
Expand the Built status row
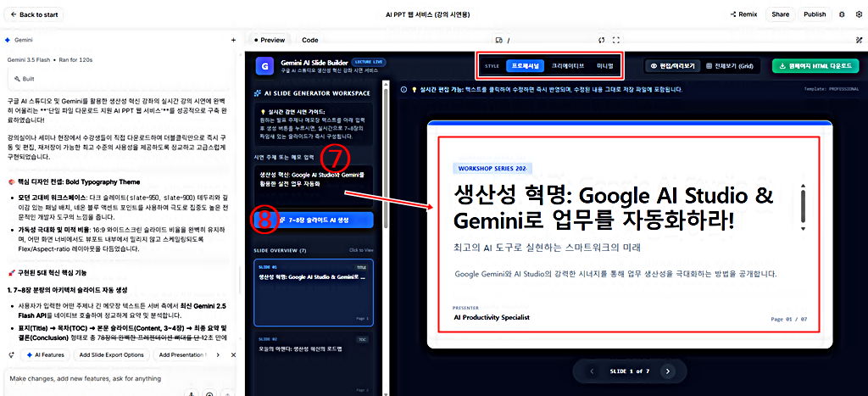point(119,79)
